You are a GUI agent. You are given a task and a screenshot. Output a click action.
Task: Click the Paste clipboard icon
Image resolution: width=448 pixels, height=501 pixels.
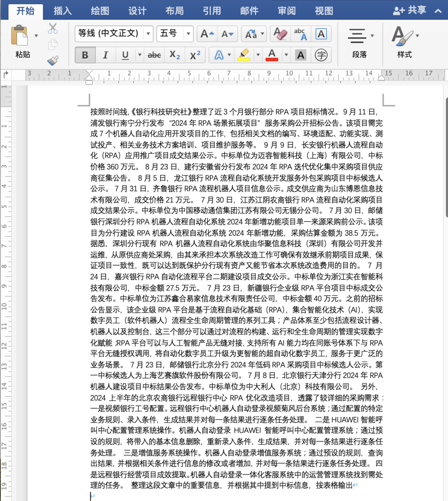click(x=19, y=35)
